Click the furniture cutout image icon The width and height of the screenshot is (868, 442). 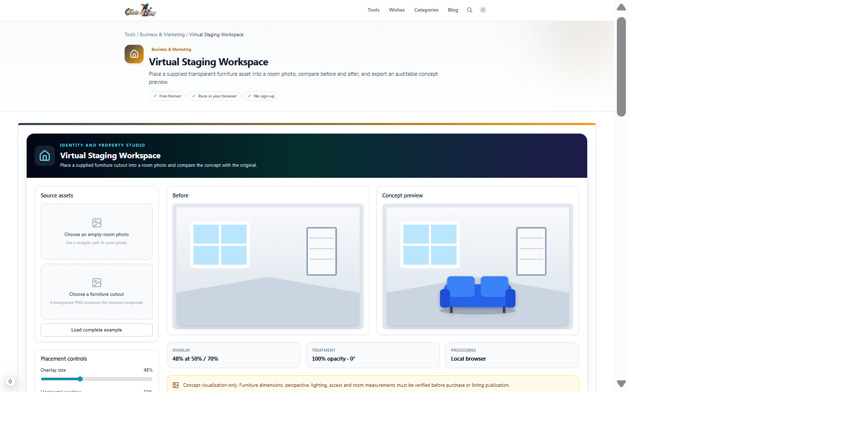tap(97, 283)
